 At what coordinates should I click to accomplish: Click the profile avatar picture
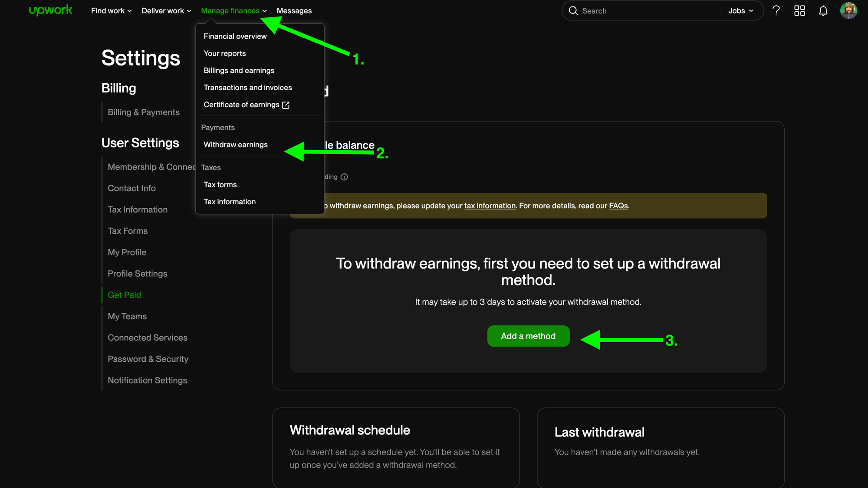click(x=849, y=10)
